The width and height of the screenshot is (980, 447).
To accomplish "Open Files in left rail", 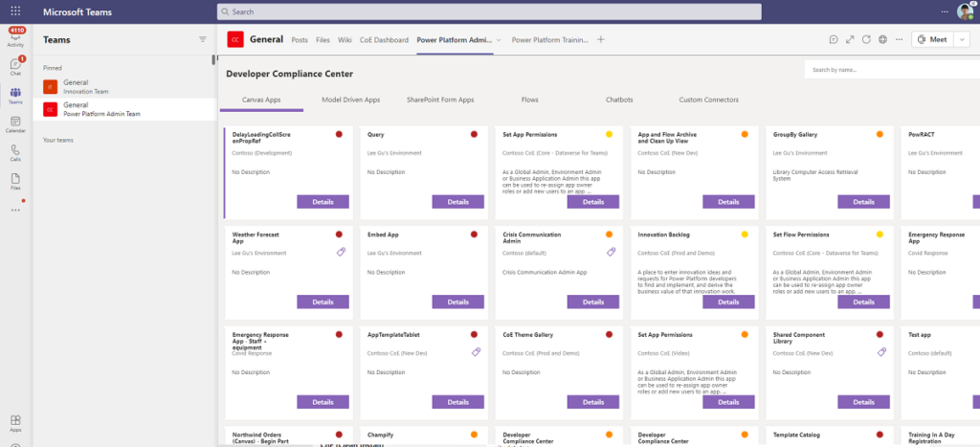I will click(x=15, y=181).
